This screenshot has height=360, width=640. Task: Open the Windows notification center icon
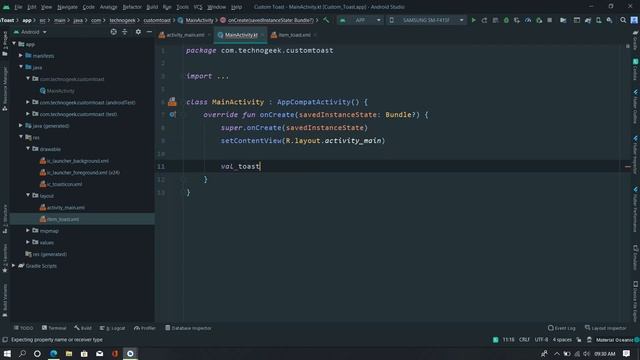tap(627, 353)
